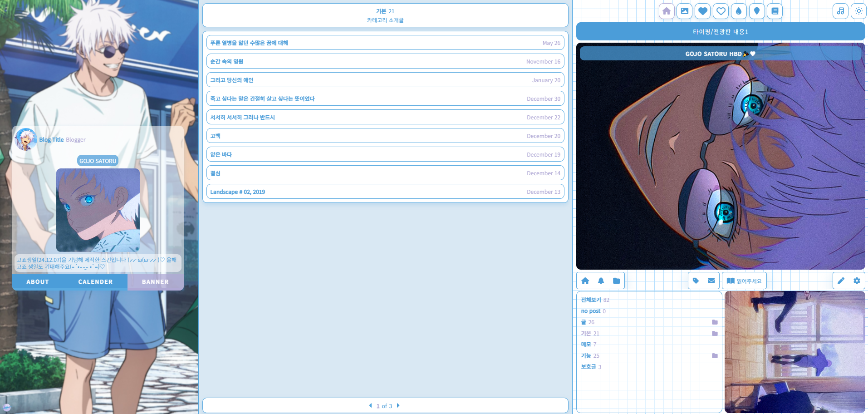Click the outlined heart icon
This screenshot has width=868, height=414.
[721, 11]
